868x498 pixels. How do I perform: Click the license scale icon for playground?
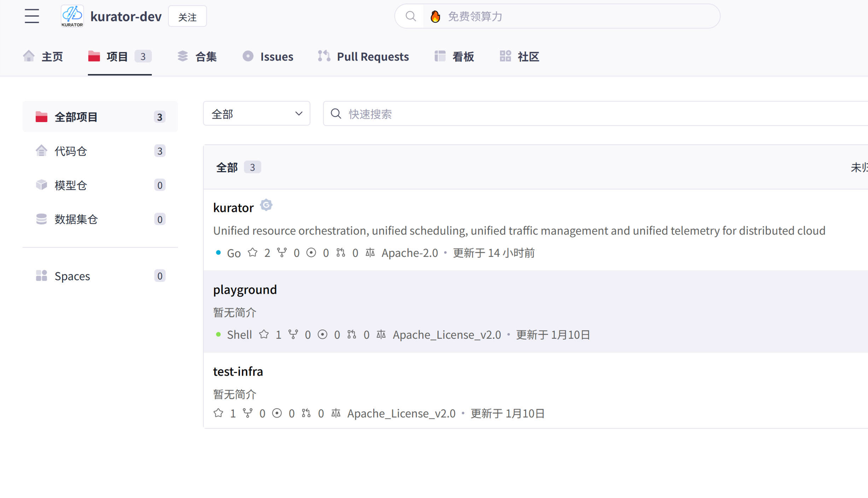click(x=381, y=334)
